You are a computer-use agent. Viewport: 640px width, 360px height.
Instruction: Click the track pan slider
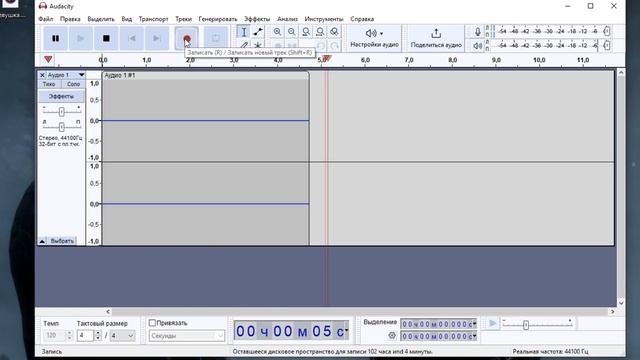pos(62,127)
